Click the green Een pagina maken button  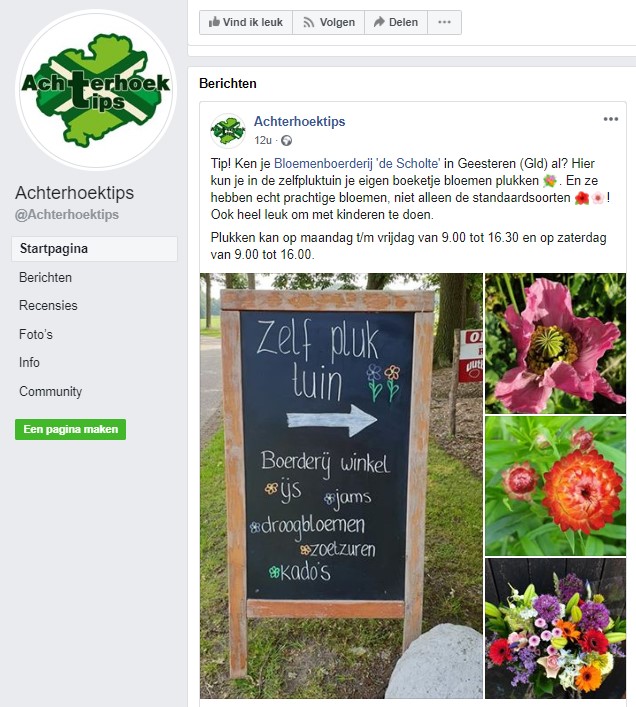(70, 429)
